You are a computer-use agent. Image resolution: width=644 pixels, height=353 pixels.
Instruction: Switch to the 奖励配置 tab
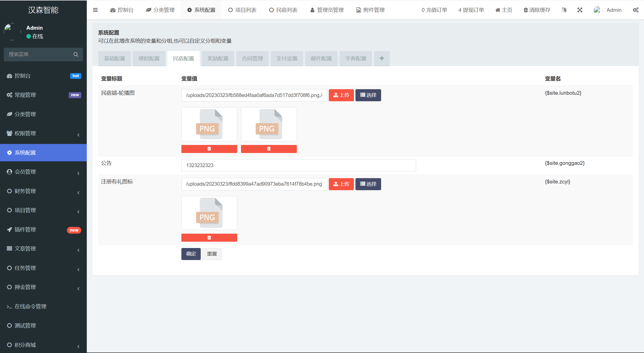pyautogui.click(x=218, y=59)
